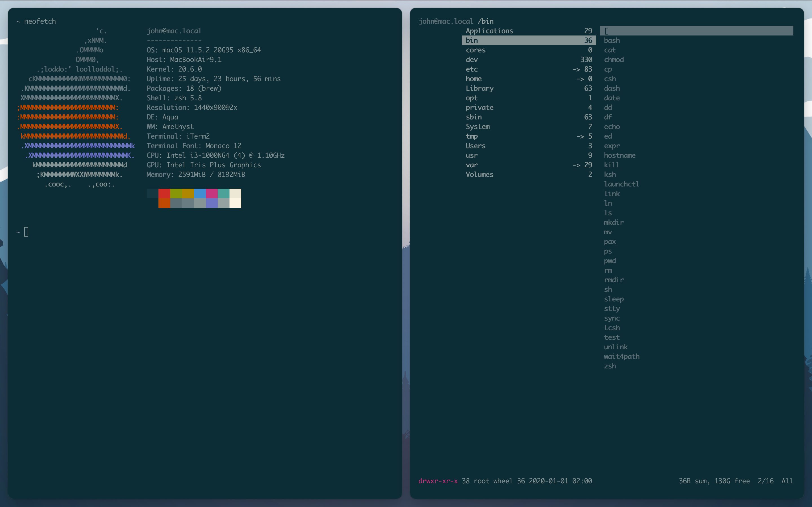Click the /bin path in ranger header
812x507 pixels.
[x=485, y=21]
